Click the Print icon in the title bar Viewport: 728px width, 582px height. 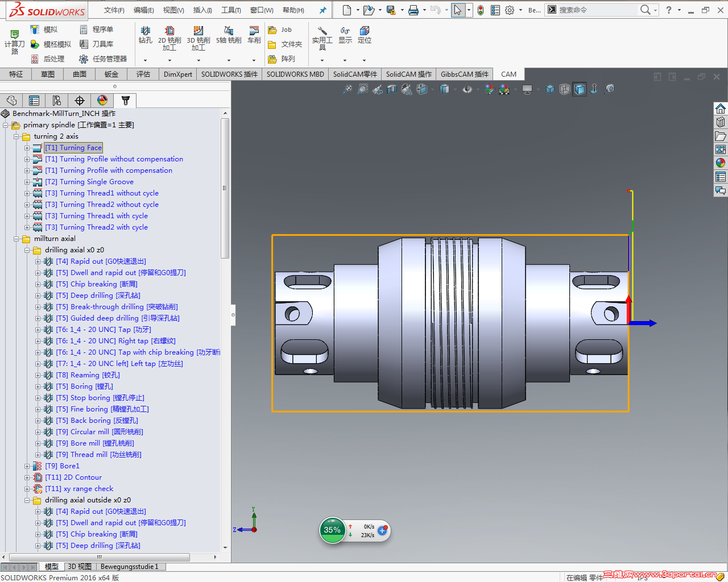tap(413, 10)
